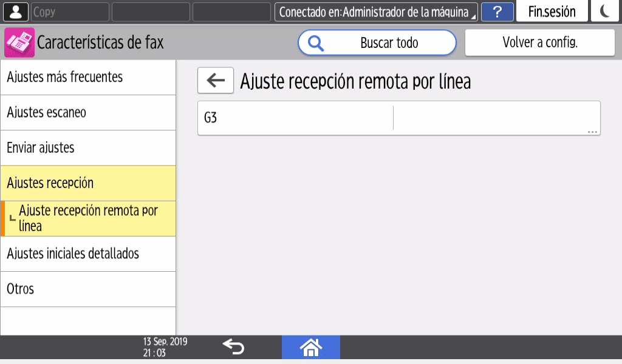Go to the home screen
Screen dimensions: 622x364
pos(310,347)
